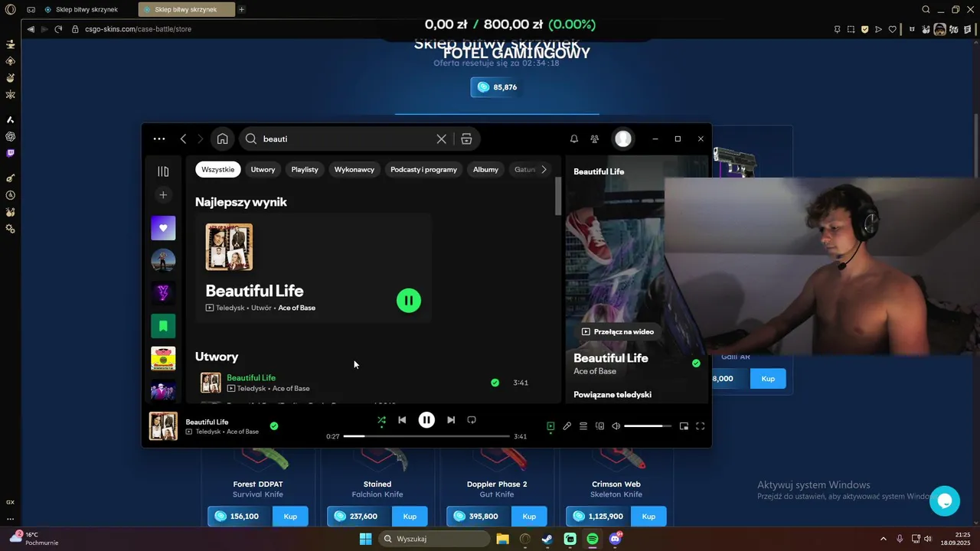Screen dimensions: 980x551
Task: Click Ace of Base in right panel
Action: (x=595, y=371)
